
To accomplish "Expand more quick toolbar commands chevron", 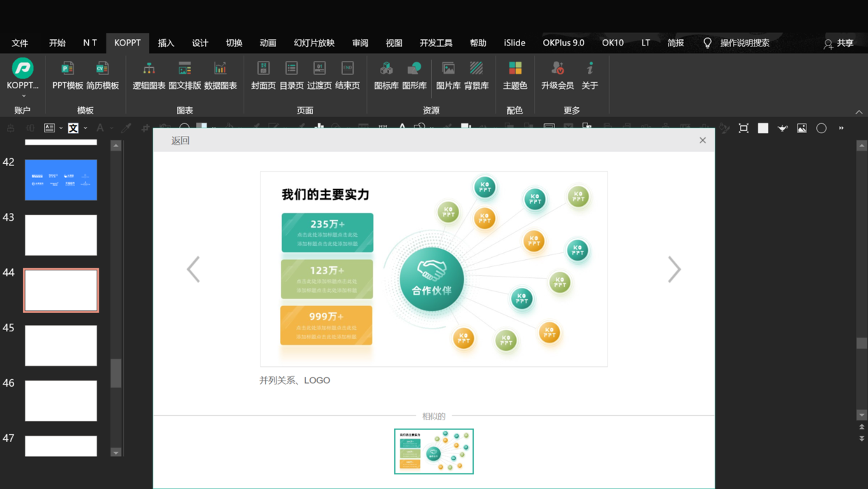I will (841, 128).
